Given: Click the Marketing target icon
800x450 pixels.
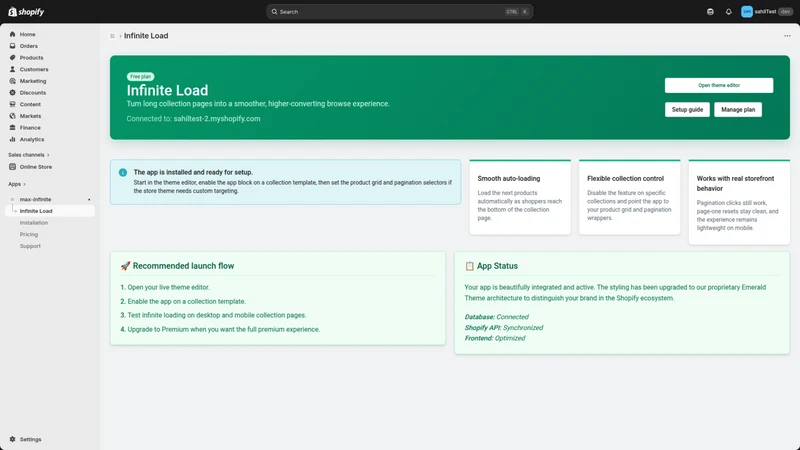Looking at the screenshot, I should [x=12, y=81].
